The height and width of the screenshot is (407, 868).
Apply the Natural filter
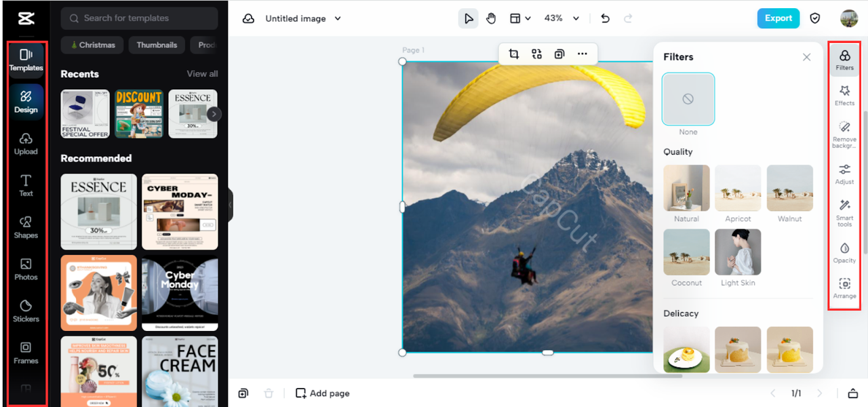(x=686, y=189)
